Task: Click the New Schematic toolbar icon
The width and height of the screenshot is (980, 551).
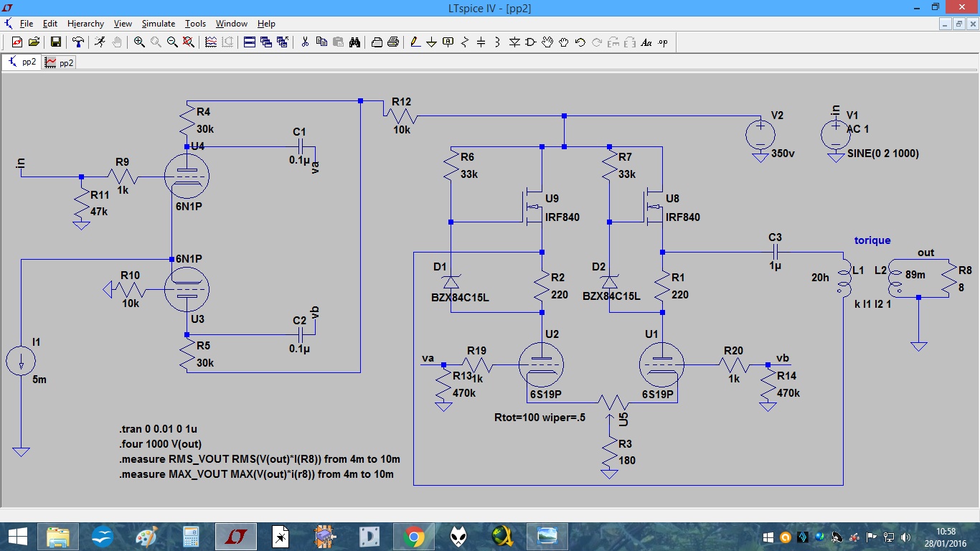Action: pyautogui.click(x=17, y=42)
